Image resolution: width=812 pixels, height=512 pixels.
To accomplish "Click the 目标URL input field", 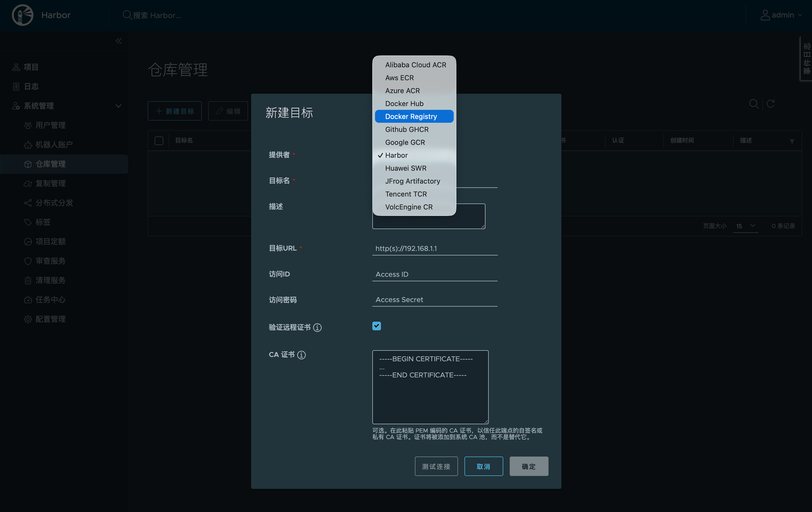I will click(435, 248).
